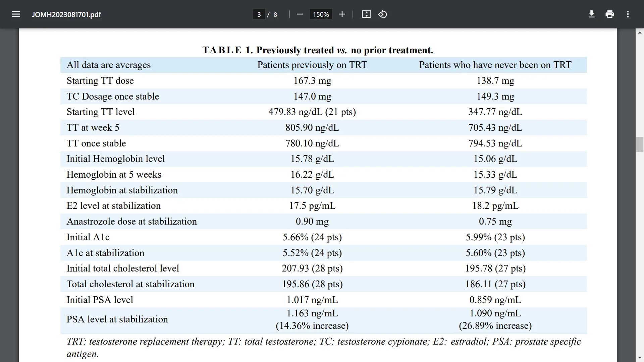Click the PSA level at stabilization row

click(117, 319)
